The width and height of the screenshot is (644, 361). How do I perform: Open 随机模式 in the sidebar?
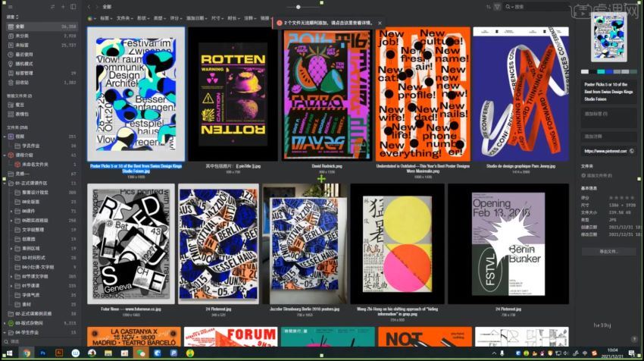pyautogui.click(x=41, y=64)
